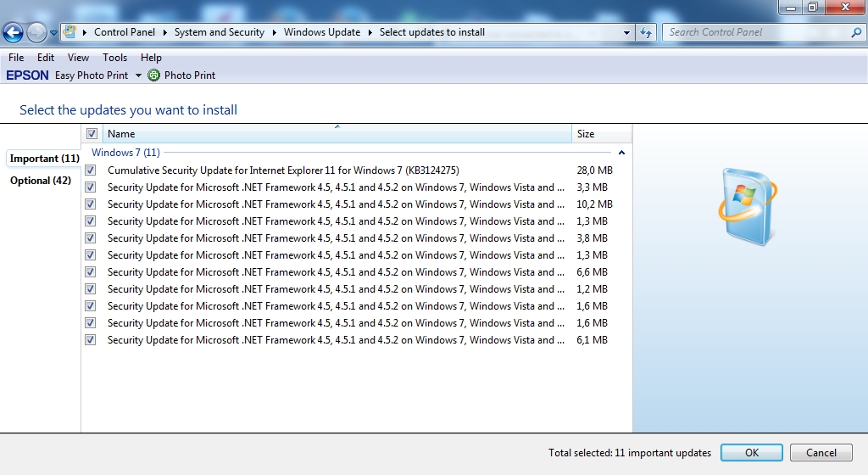Open the Easy Photo Print dropdown arrow

click(x=138, y=75)
